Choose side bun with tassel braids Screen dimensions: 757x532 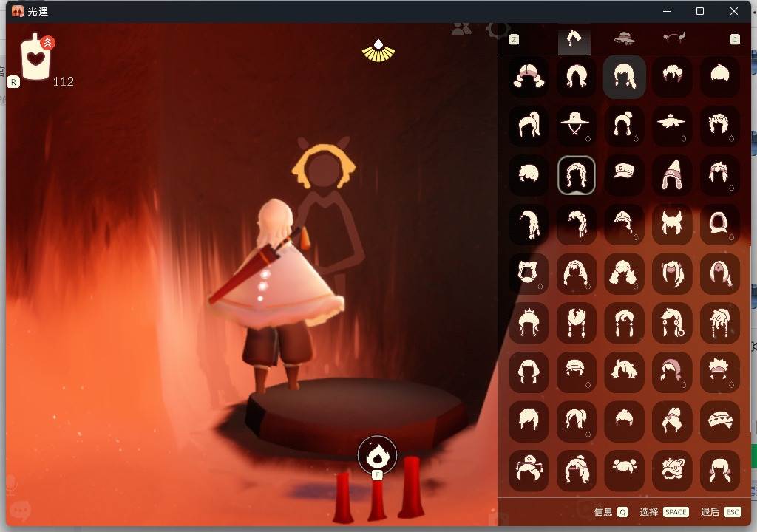[624, 126]
